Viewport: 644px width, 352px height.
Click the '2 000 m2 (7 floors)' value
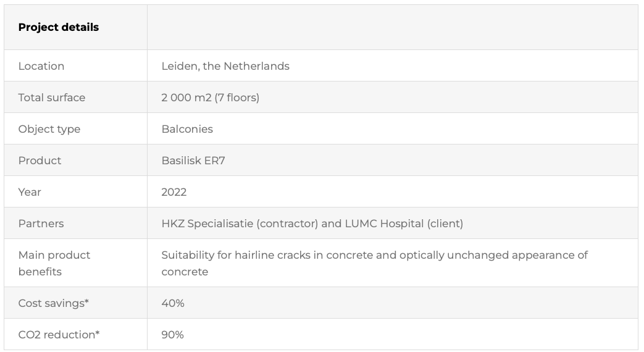(x=210, y=98)
